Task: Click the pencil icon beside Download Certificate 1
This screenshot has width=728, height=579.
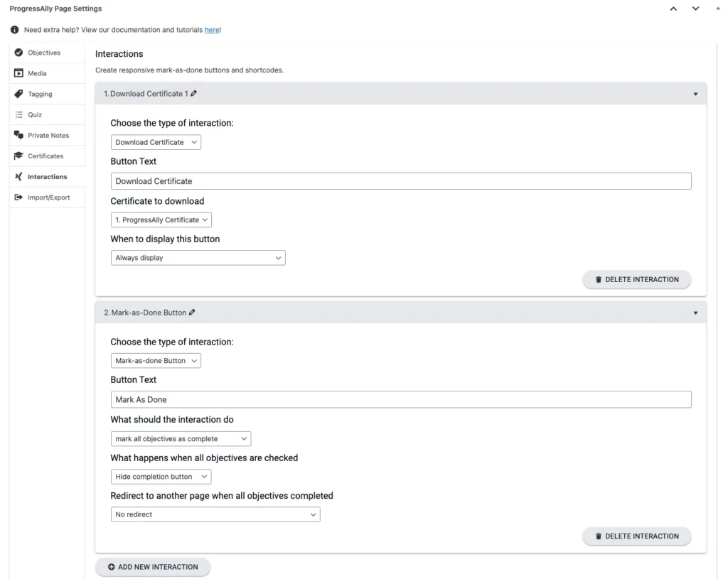Action: coord(194,94)
